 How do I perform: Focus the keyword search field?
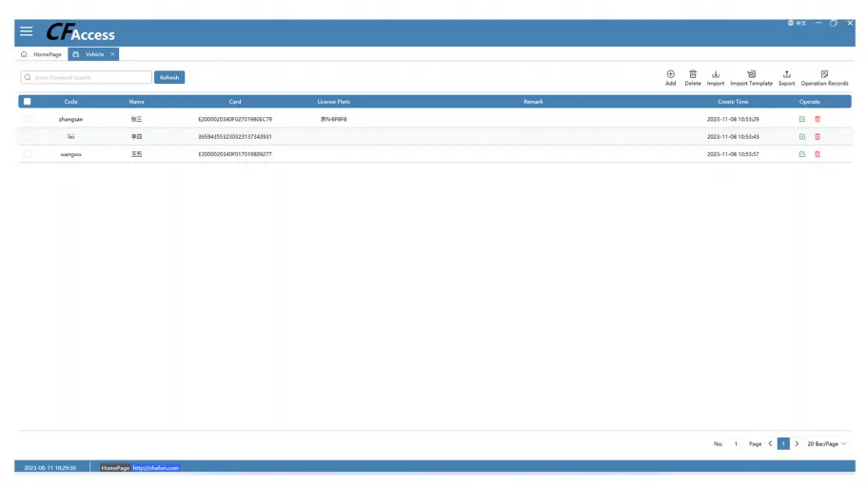[88, 77]
